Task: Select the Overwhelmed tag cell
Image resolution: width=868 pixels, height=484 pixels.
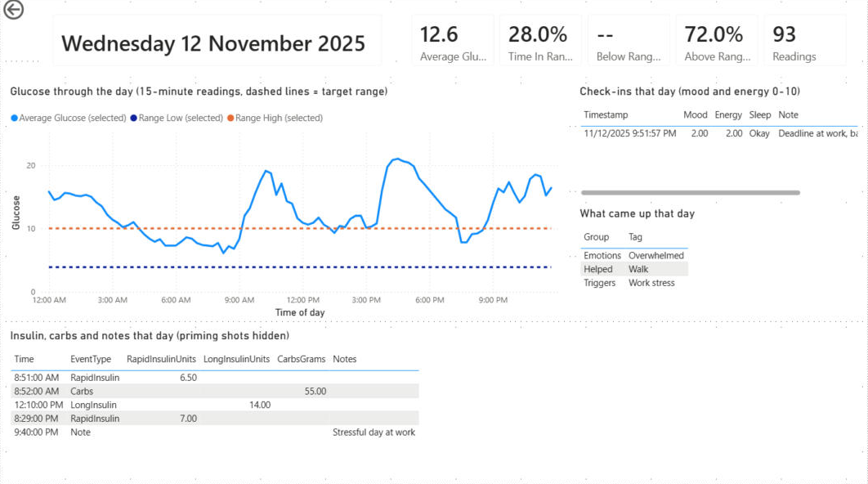Action: (656, 255)
